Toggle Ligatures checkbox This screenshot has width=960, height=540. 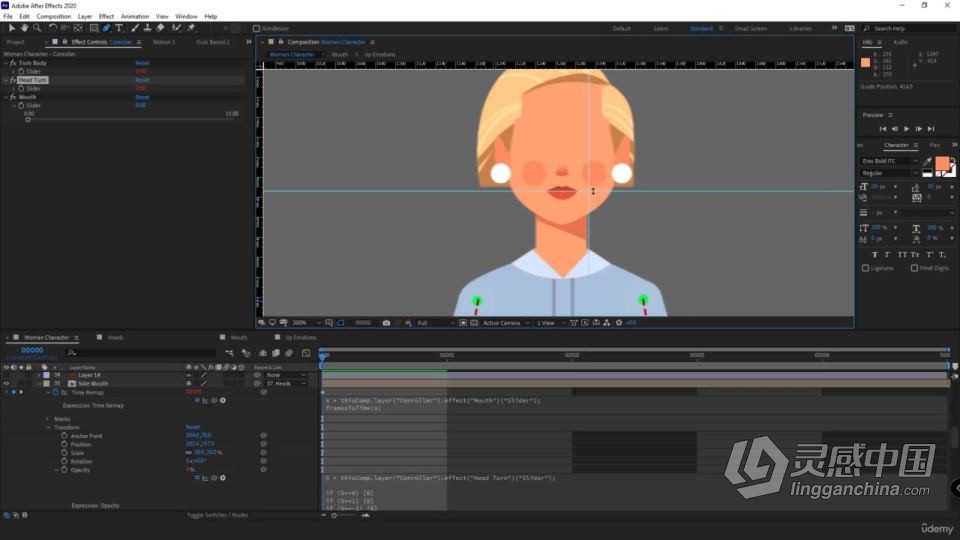[865, 268]
